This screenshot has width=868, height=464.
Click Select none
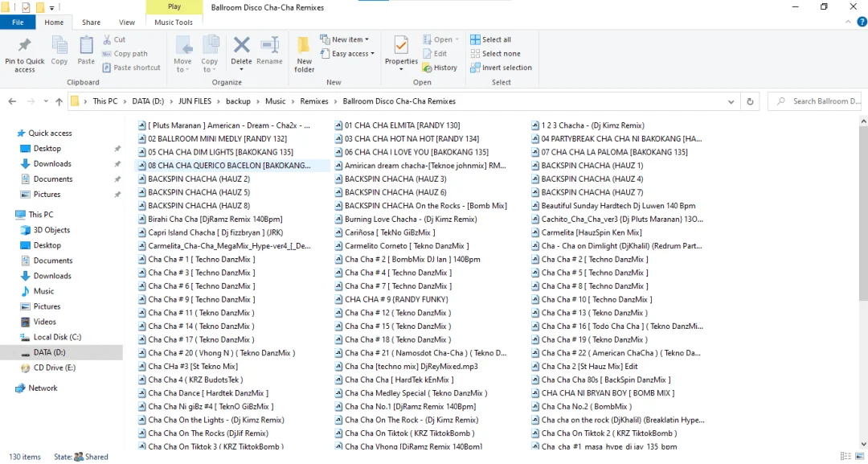495,54
